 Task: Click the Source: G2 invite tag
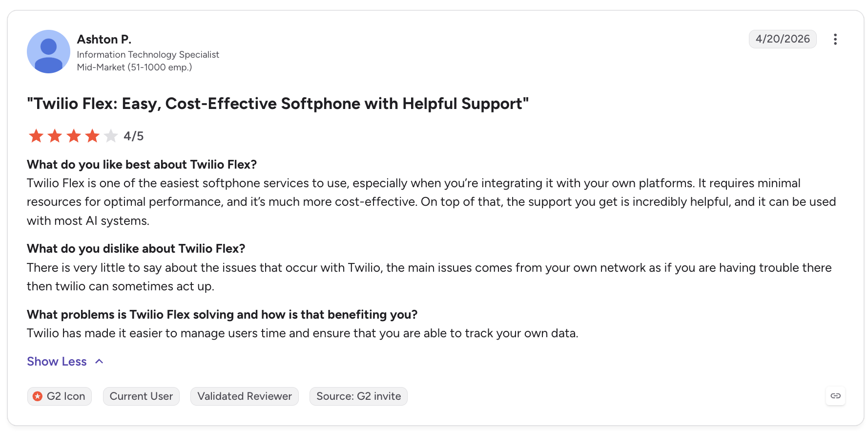[x=358, y=396]
